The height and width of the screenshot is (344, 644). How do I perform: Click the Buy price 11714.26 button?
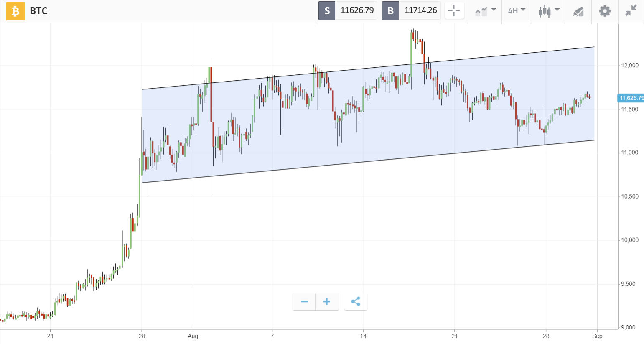point(411,10)
